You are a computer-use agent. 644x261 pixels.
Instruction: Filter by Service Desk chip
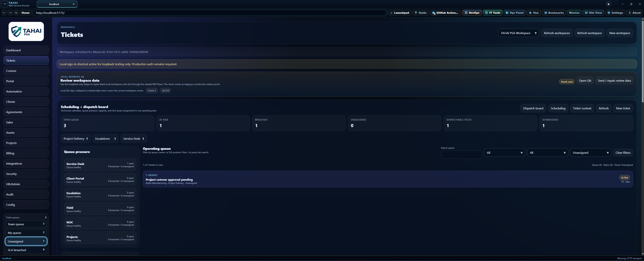tap(134, 139)
